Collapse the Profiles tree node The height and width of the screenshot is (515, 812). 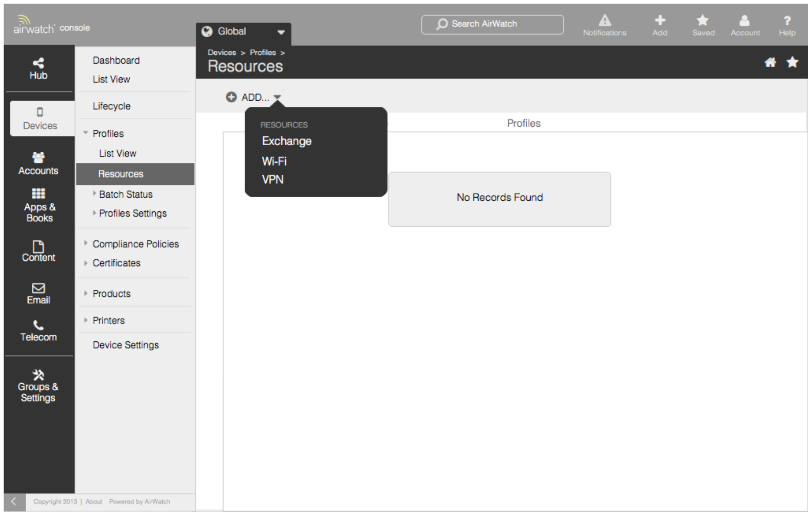click(x=85, y=133)
